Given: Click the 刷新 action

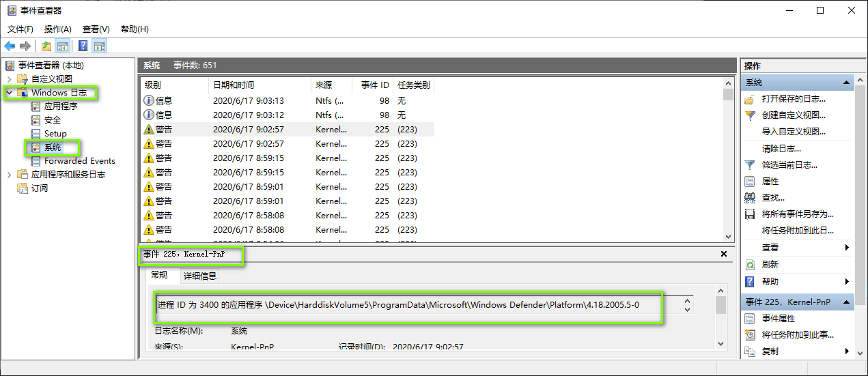Looking at the screenshot, I should (x=770, y=265).
